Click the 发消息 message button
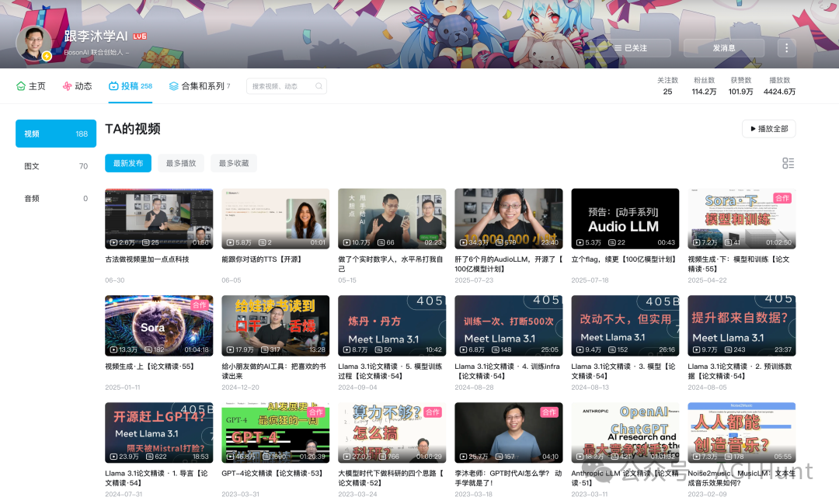Image resolution: width=839 pixels, height=504 pixels. (724, 48)
